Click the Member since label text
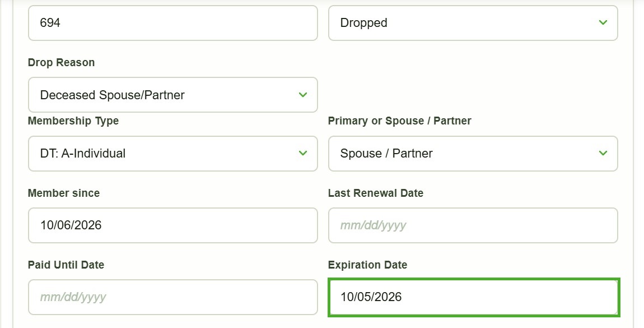This screenshot has height=328, width=644. point(64,193)
